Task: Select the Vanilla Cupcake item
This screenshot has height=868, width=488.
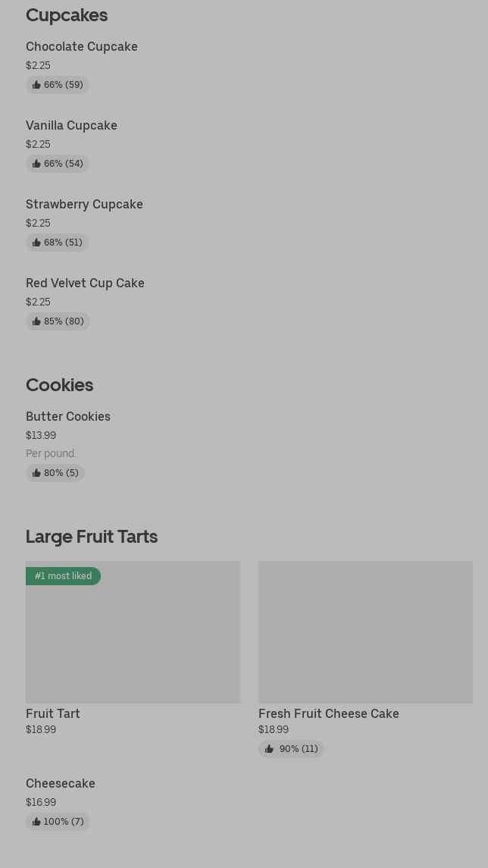Action: pyautogui.click(x=71, y=126)
